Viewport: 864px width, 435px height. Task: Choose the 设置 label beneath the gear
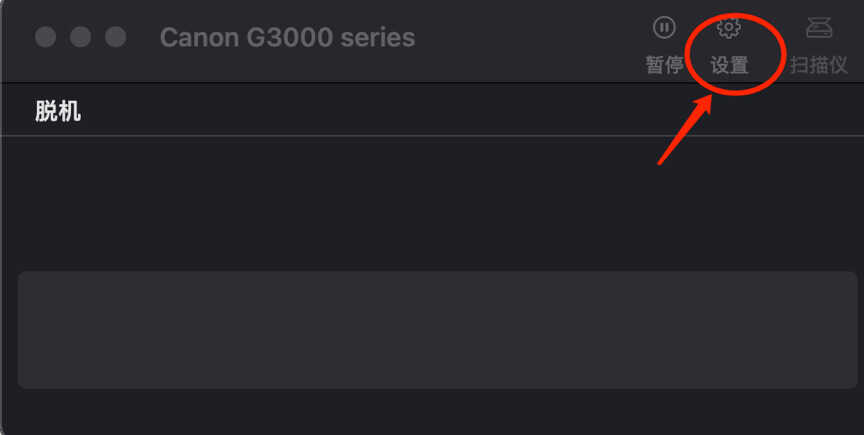click(729, 65)
